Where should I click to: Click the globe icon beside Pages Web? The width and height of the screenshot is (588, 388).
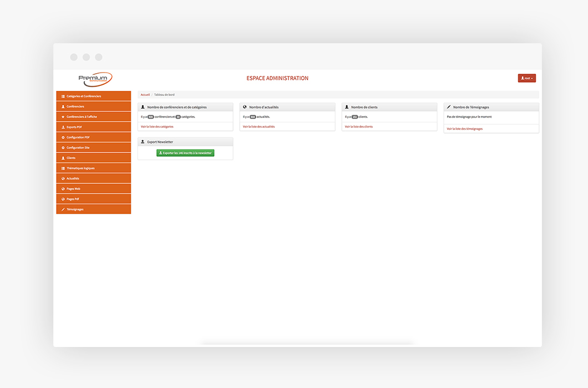63,189
